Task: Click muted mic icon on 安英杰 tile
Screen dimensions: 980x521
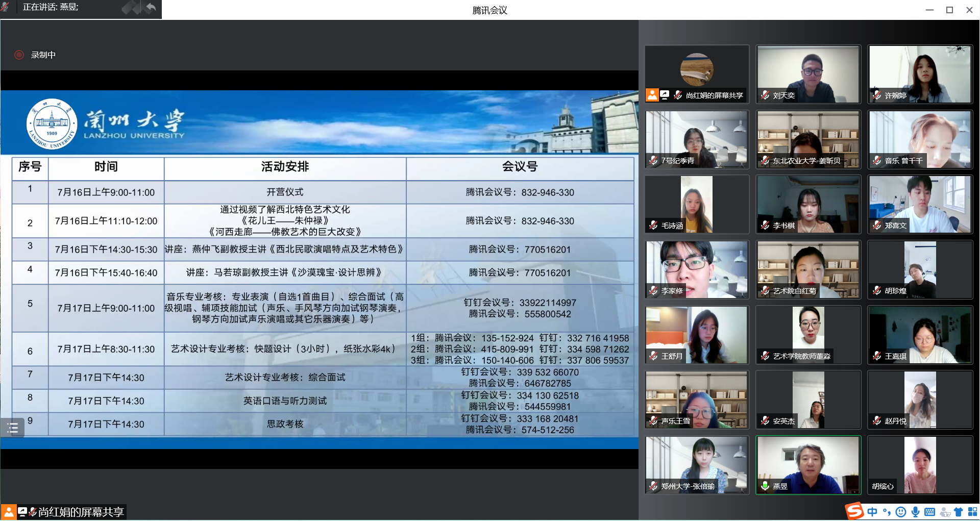Action: 765,420
